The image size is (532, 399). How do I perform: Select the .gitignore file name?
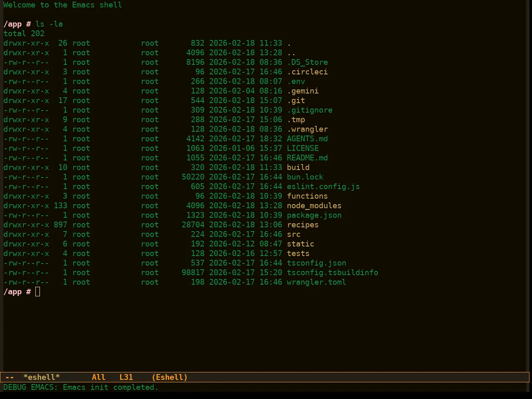[x=310, y=110]
